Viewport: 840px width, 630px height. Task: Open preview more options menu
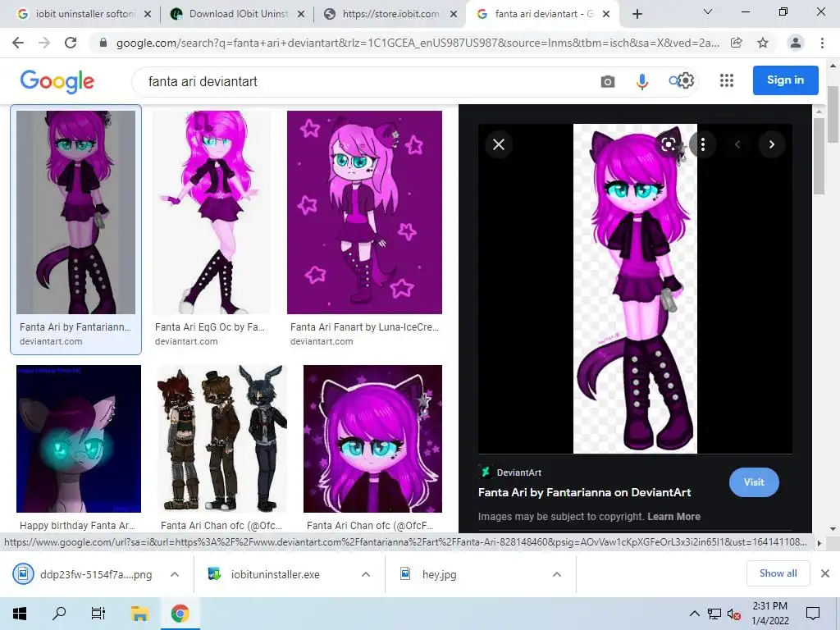click(703, 144)
